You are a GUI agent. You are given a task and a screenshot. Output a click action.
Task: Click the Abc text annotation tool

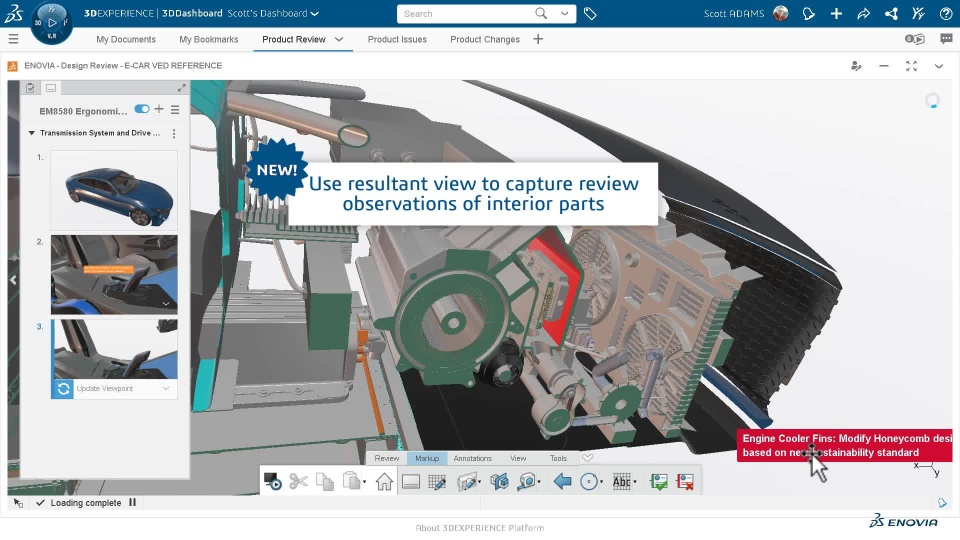tap(622, 481)
